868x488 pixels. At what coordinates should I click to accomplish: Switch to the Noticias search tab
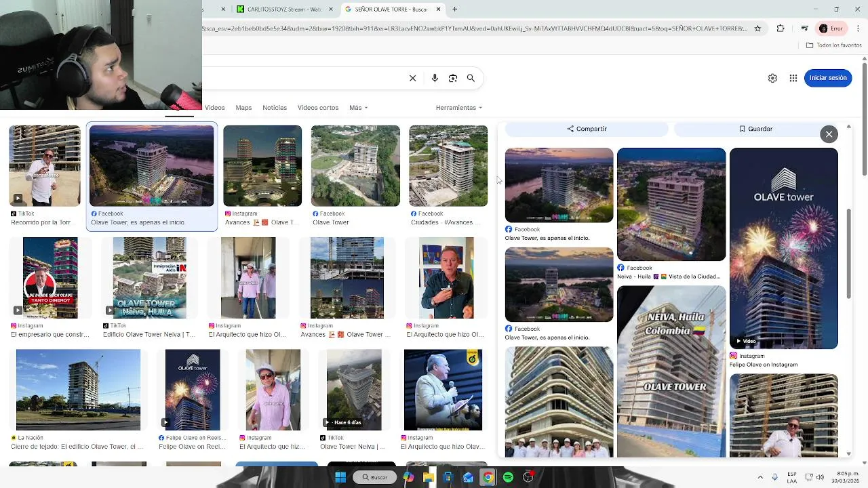pyautogui.click(x=275, y=108)
